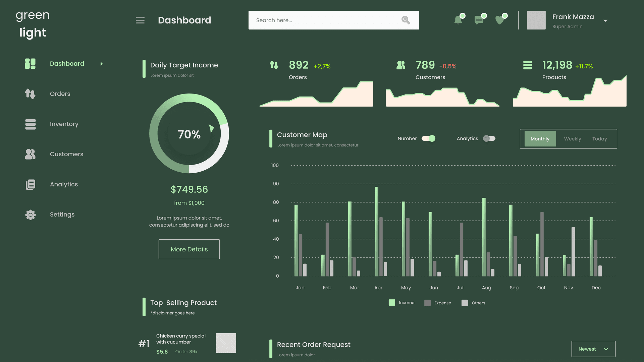Enable the Analytics toggle on Customer Map
Viewport: 644px width, 362px height.
[x=489, y=138]
